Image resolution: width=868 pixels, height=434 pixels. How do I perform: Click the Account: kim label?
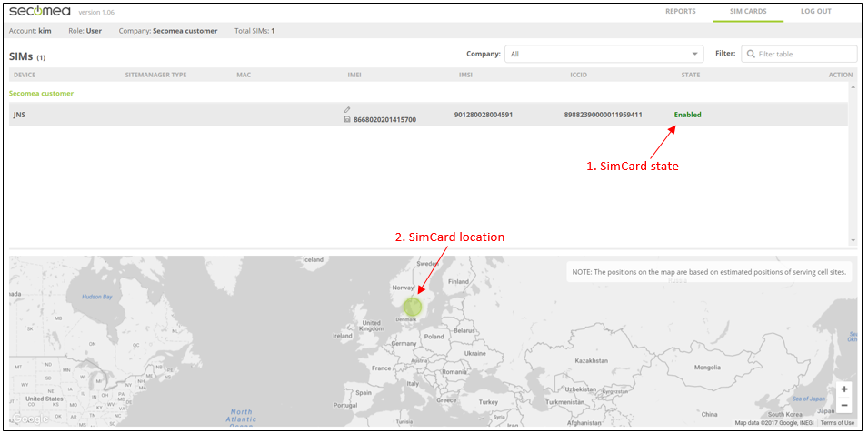click(30, 31)
